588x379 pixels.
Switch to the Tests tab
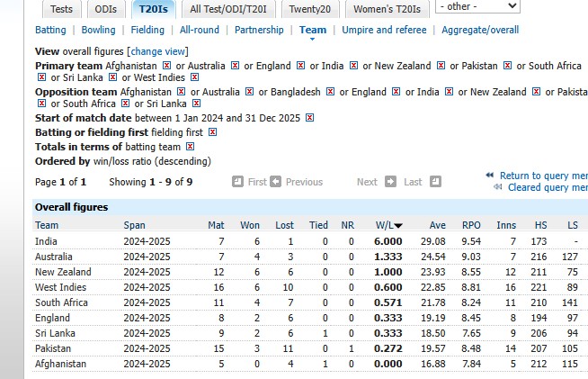[x=61, y=9]
